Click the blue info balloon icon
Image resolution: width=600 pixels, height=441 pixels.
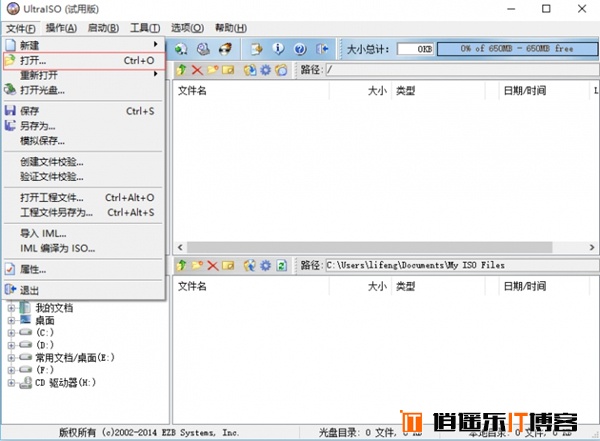point(278,49)
